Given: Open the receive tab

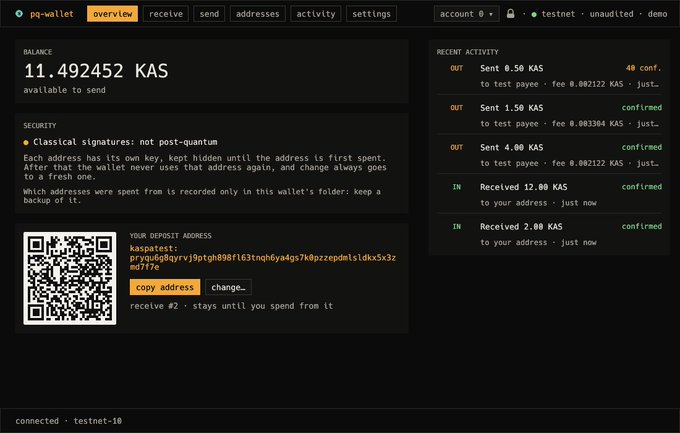Looking at the screenshot, I should pos(166,14).
